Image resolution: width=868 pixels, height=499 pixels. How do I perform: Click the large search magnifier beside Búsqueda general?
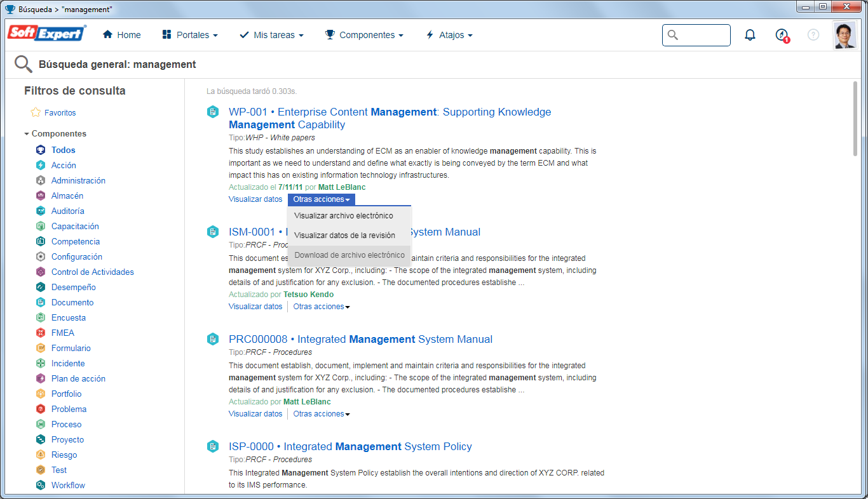(24, 64)
